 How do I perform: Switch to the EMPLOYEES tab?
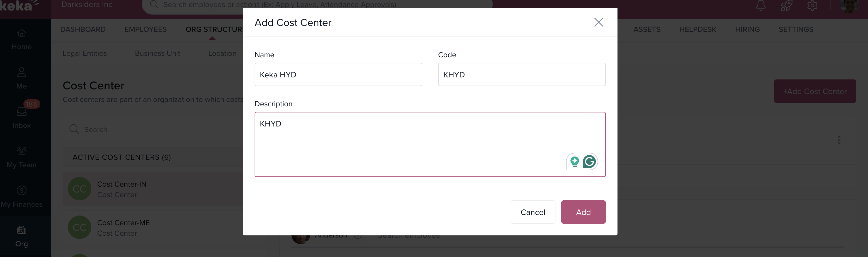pos(145,29)
